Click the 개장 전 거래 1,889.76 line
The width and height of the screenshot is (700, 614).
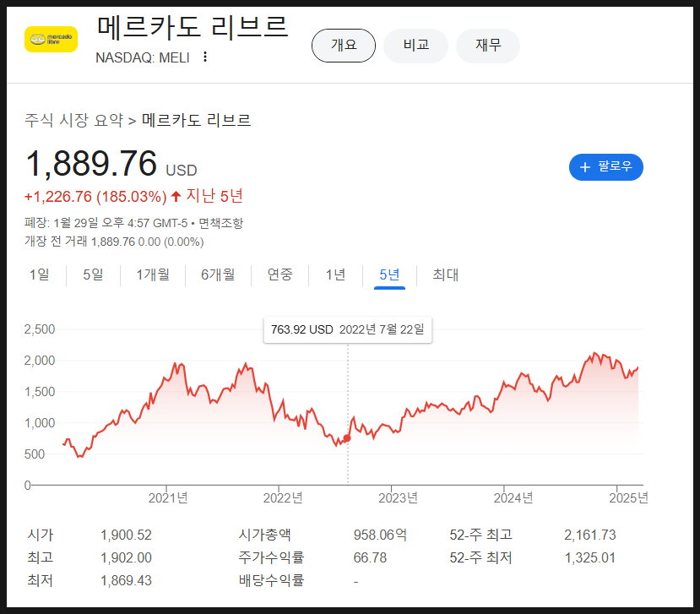pyautogui.click(x=114, y=242)
